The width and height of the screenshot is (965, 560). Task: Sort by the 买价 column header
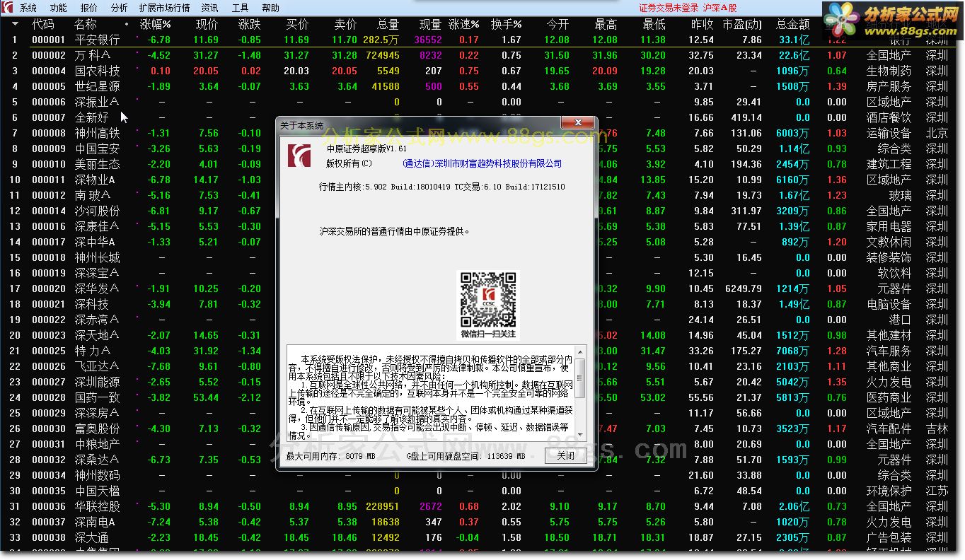(x=297, y=24)
